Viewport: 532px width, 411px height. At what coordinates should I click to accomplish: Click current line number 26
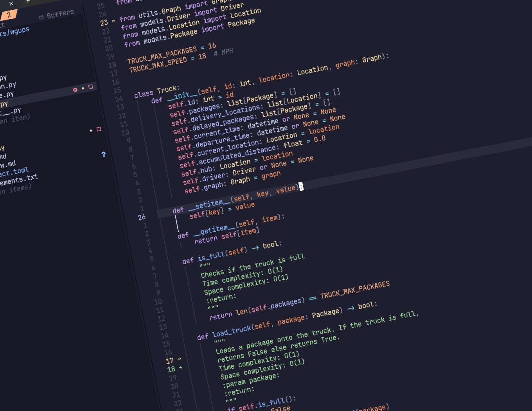pos(142,217)
